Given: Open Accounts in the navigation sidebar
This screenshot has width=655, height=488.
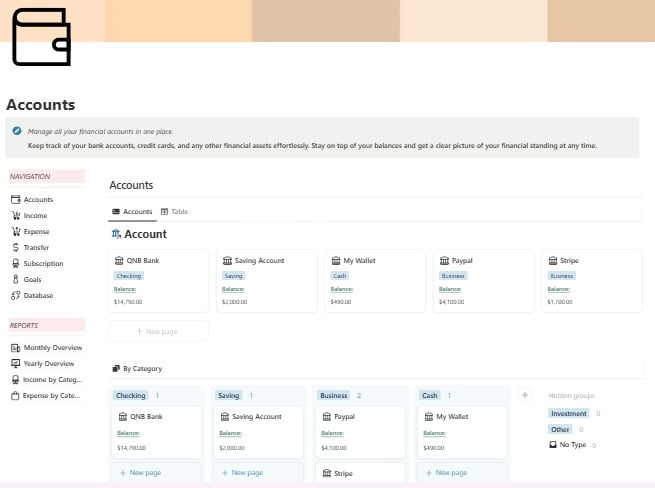Looking at the screenshot, I should [38, 199].
